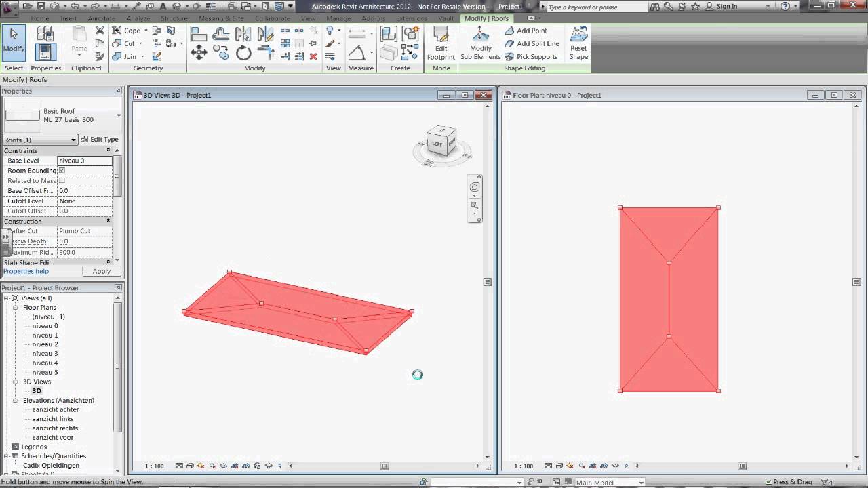
Task: Click the Measure angular dimension icon
Action: click(357, 53)
